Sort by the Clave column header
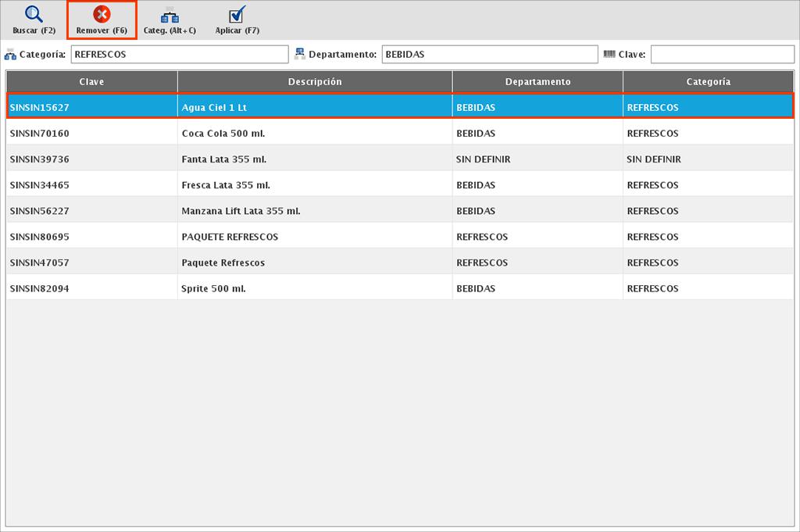This screenshot has height=532, width=800. 92,82
